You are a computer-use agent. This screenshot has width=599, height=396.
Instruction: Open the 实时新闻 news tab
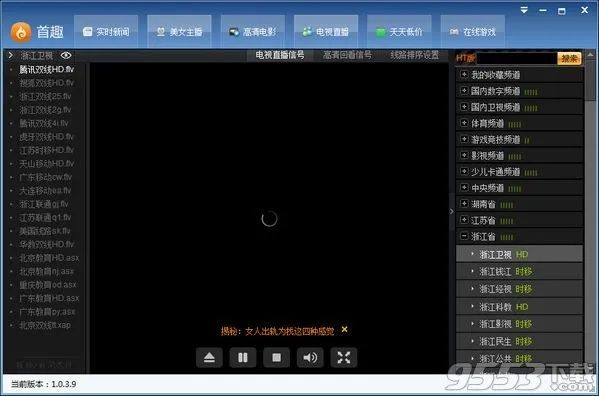coord(106,32)
